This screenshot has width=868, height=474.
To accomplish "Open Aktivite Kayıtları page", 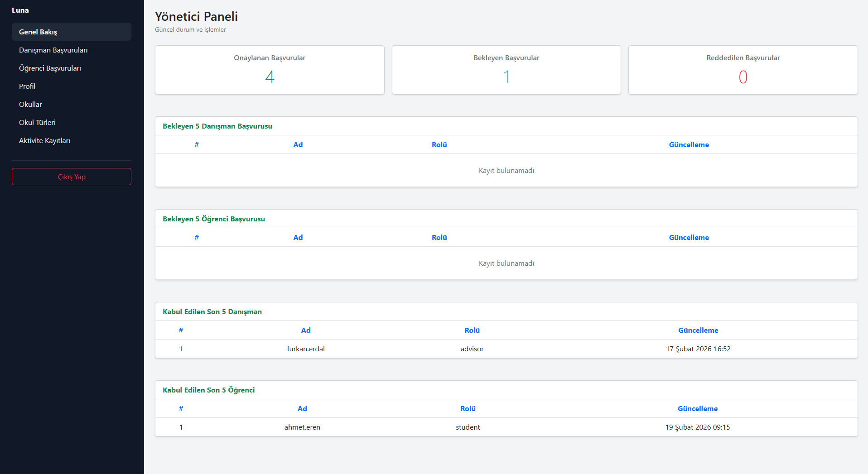I will click(72, 140).
